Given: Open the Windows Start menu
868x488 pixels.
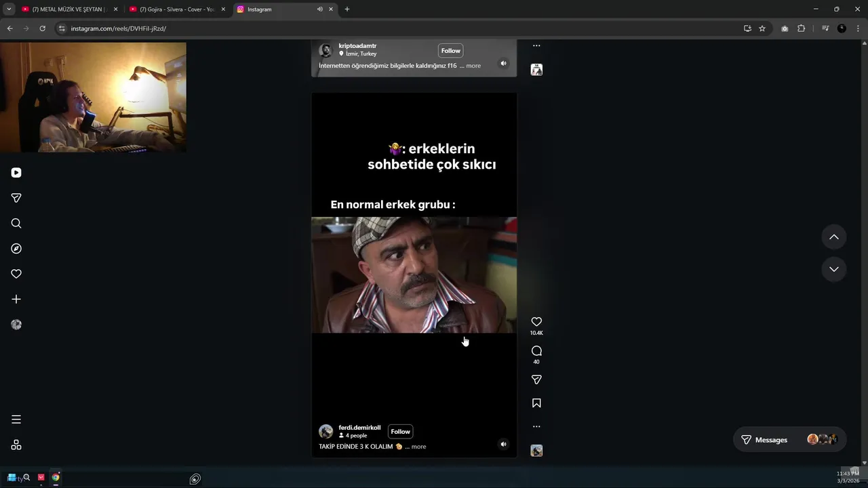Looking at the screenshot, I should point(12,478).
